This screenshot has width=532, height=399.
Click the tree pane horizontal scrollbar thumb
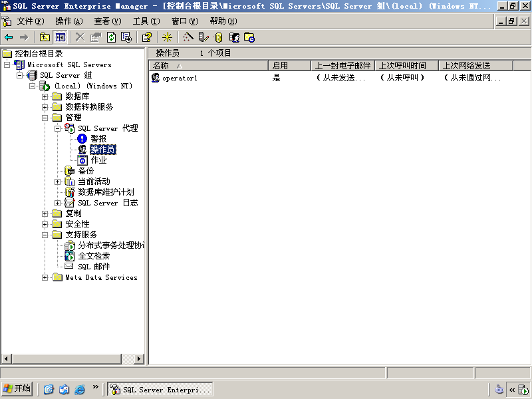[66, 359]
